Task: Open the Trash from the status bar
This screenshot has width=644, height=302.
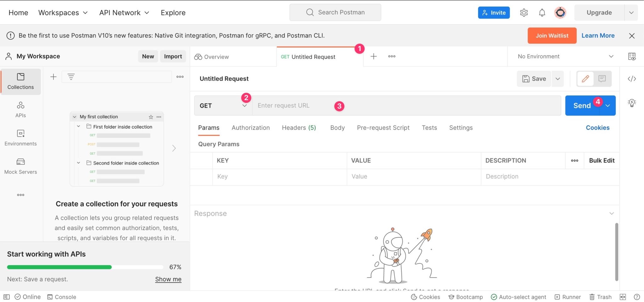Action: [600, 297]
